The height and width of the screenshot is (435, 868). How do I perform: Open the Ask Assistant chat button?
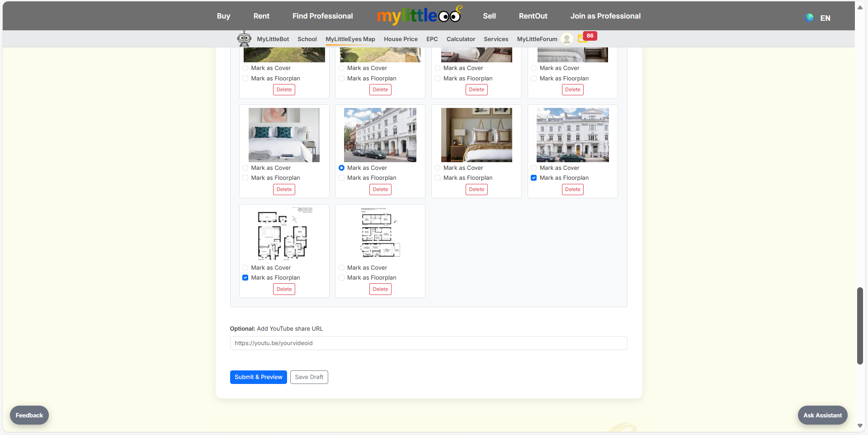point(822,415)
